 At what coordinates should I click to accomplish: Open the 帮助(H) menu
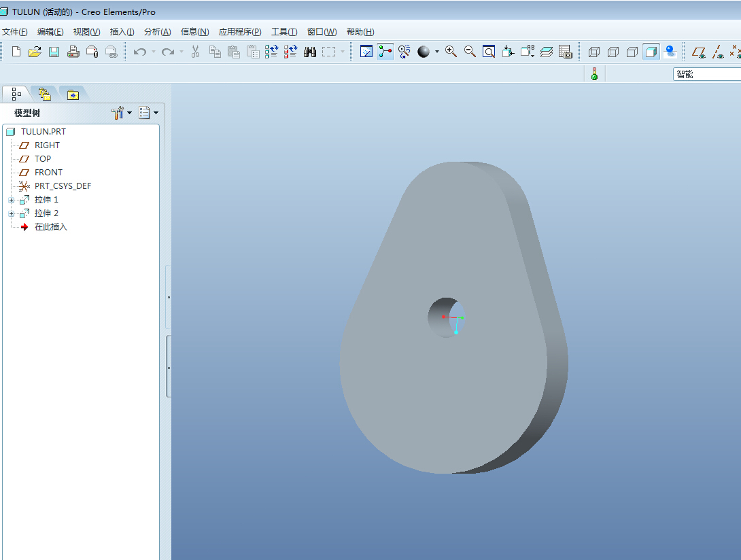(360, 32)
